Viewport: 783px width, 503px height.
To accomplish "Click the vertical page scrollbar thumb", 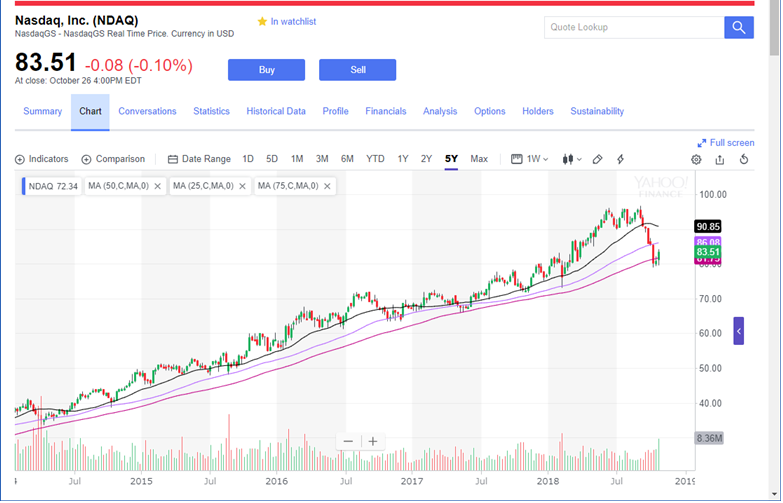I will (x=774, y=28).
